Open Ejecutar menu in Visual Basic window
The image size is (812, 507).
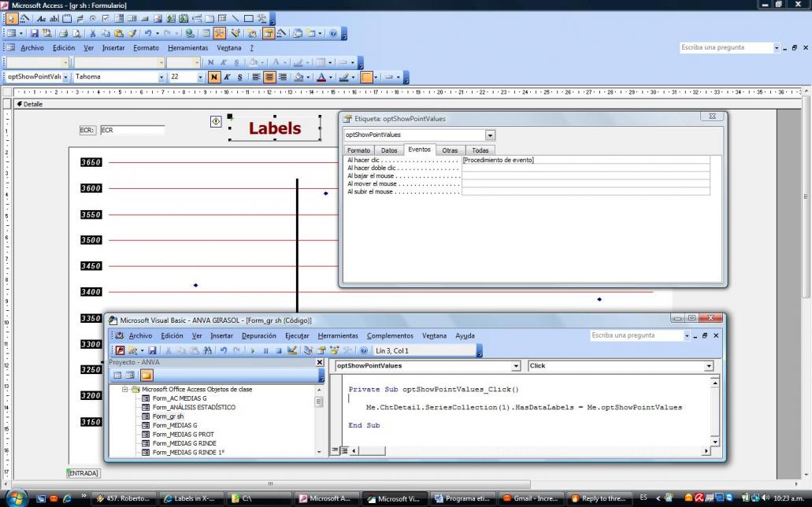tap(297, 335)
